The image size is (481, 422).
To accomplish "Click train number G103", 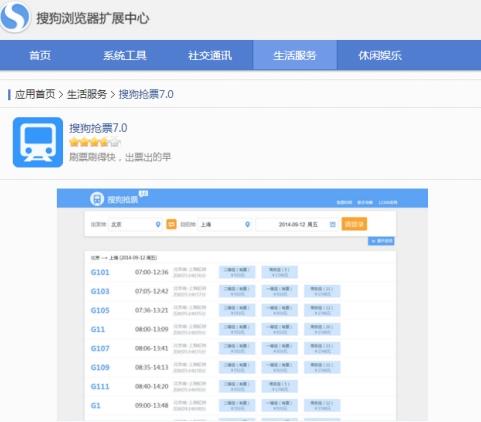I will tap(100, 291).
